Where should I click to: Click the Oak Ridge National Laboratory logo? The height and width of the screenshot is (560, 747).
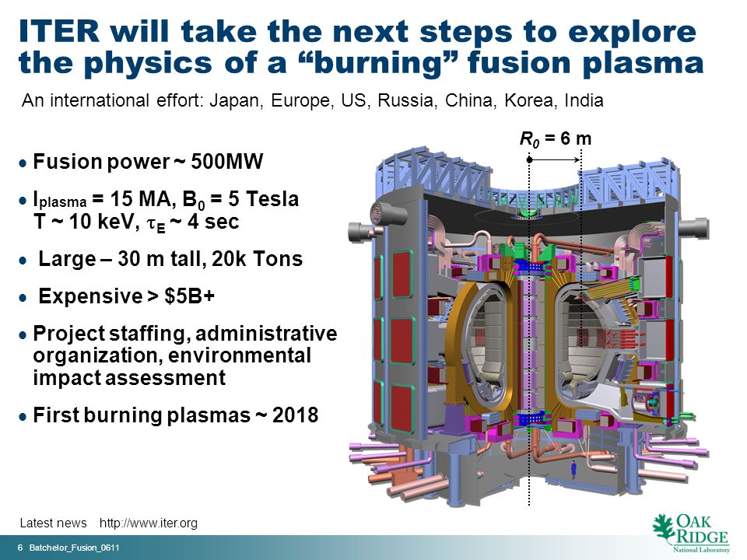pos(691,533)
